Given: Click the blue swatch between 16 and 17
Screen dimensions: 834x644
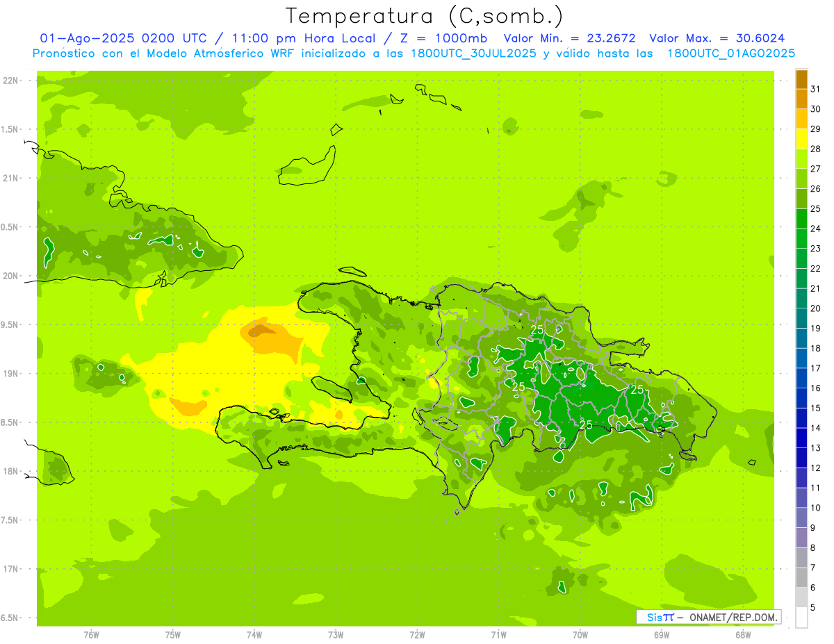Looking at the screenshot, I should [x=801, y=379].
